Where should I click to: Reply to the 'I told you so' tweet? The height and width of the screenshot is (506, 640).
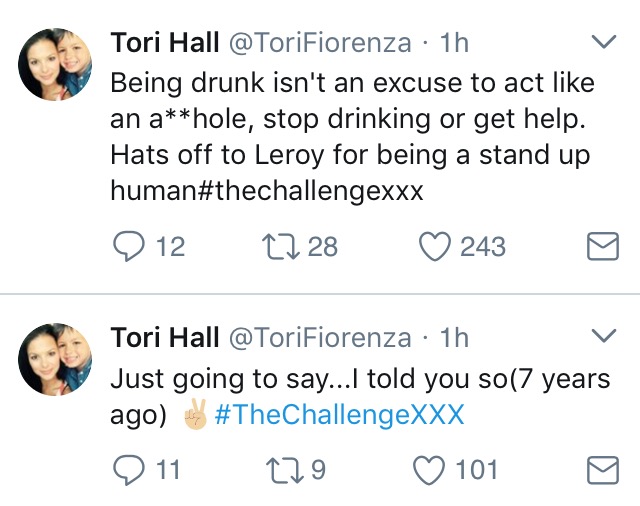click(129, 469)
